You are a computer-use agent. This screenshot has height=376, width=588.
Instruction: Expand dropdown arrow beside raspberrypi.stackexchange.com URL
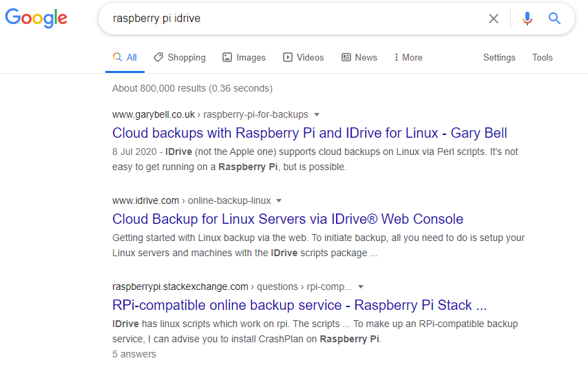point(361,286)
